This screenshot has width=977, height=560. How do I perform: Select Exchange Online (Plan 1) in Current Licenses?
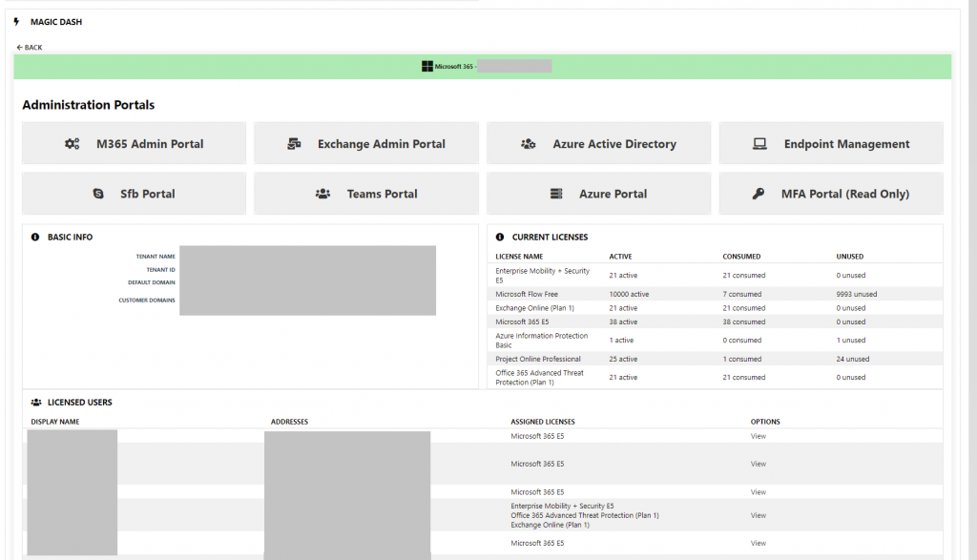[x=534, y=308]
